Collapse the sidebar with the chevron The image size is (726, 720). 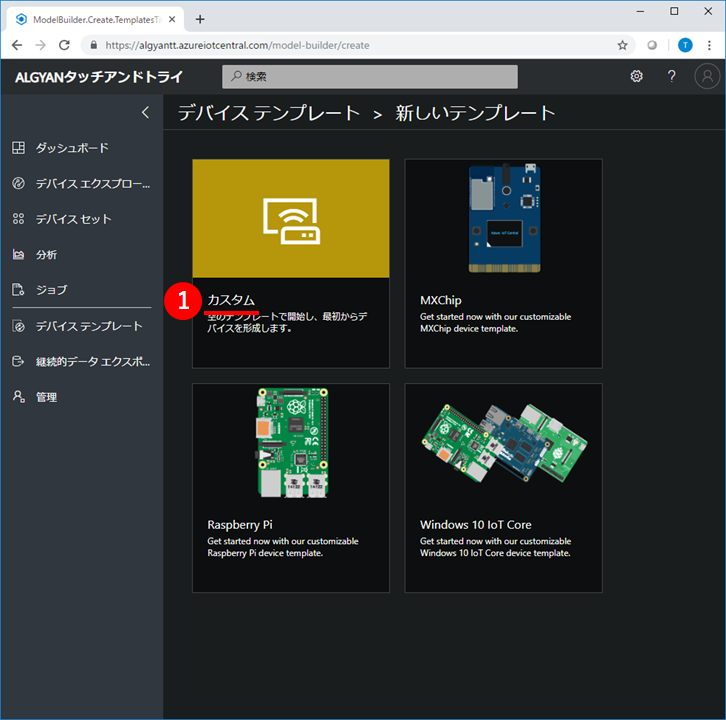145,112
